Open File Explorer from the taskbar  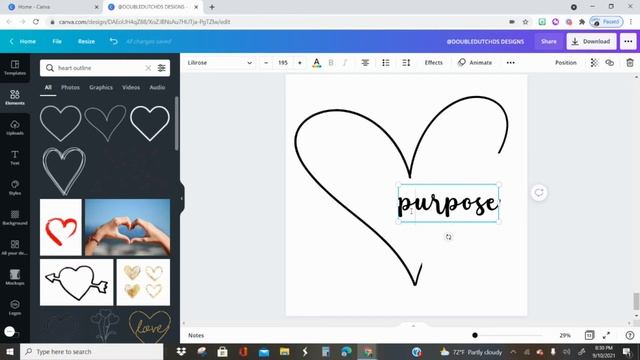284,351
